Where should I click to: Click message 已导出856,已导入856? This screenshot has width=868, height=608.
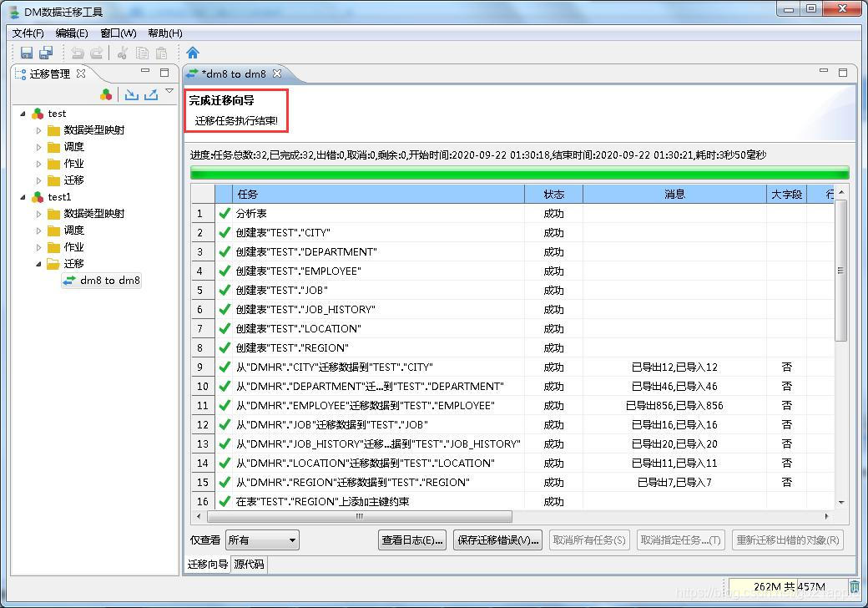point(675,406)
